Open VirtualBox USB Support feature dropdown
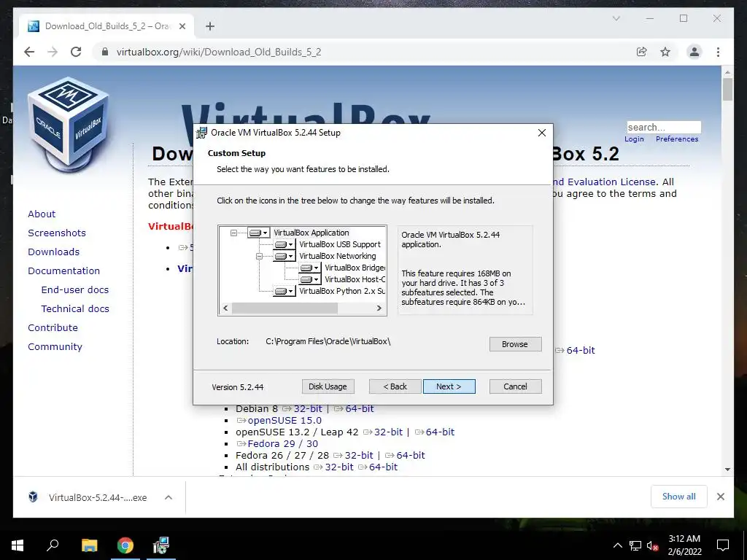This screenshot has height=560, width=747. coord(284,244)
